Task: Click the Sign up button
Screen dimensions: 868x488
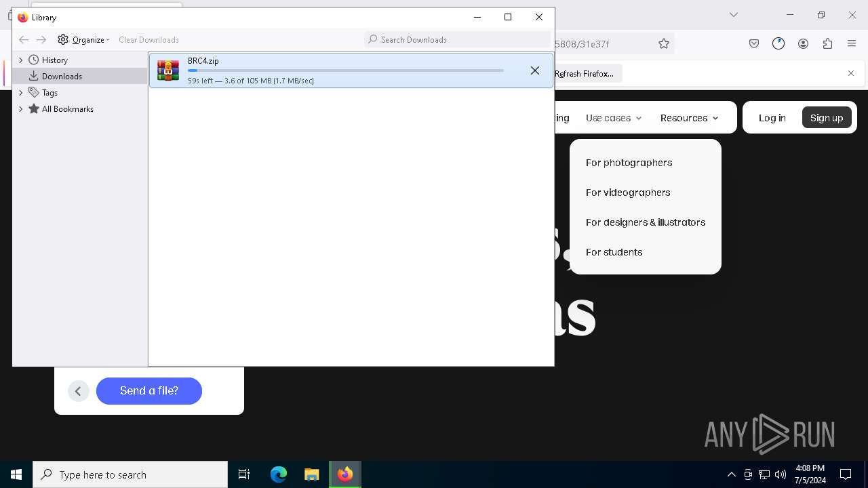Action: coord(827,118)
